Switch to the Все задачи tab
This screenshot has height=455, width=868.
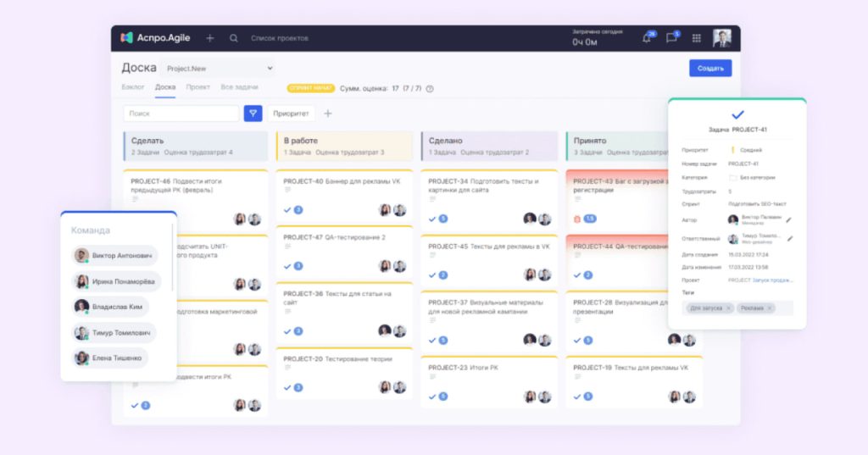click(239, 87)
